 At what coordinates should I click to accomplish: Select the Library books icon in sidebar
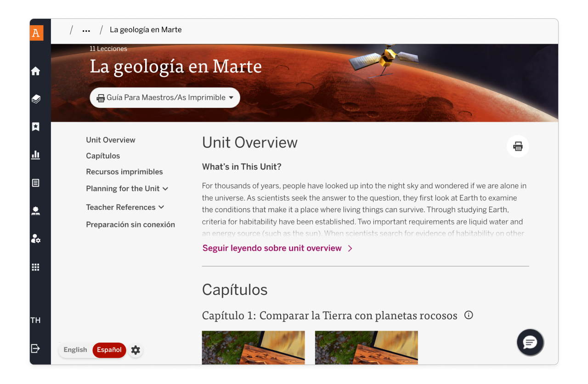[35, 99]
